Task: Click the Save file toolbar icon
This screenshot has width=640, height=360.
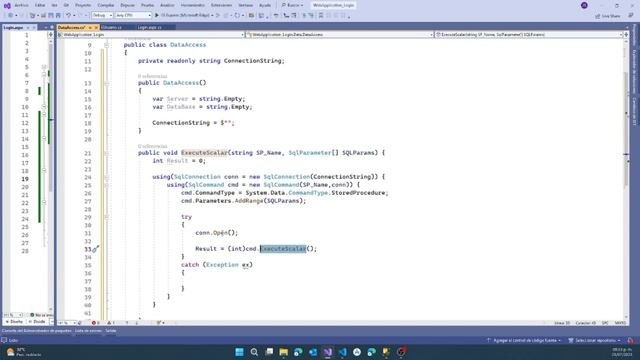Action: (51, 15)
